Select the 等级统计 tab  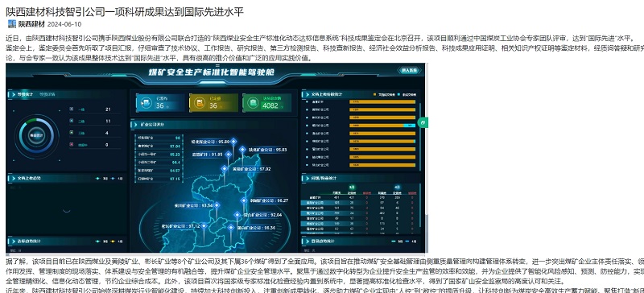coord(25,94)
